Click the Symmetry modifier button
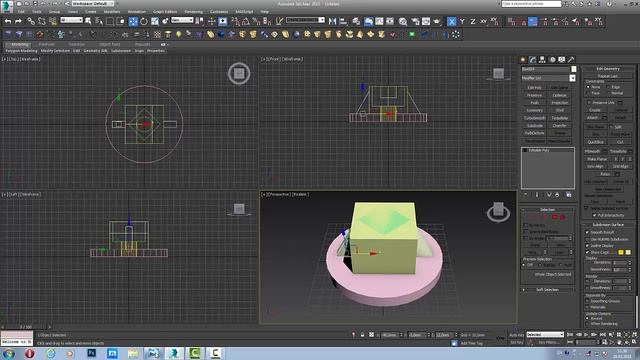This screenshot has width=640, height=360. tap(534, 110)
